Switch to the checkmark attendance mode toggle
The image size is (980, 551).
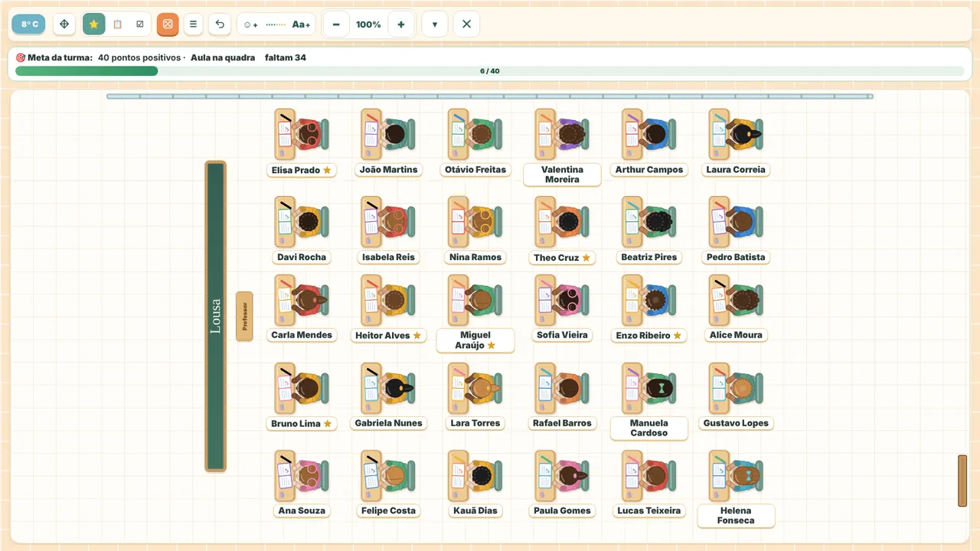coord(140,24)
